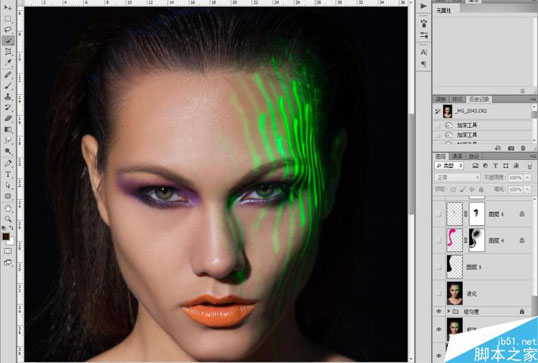Open layer filter type dropdown

(x=449, y=166)
